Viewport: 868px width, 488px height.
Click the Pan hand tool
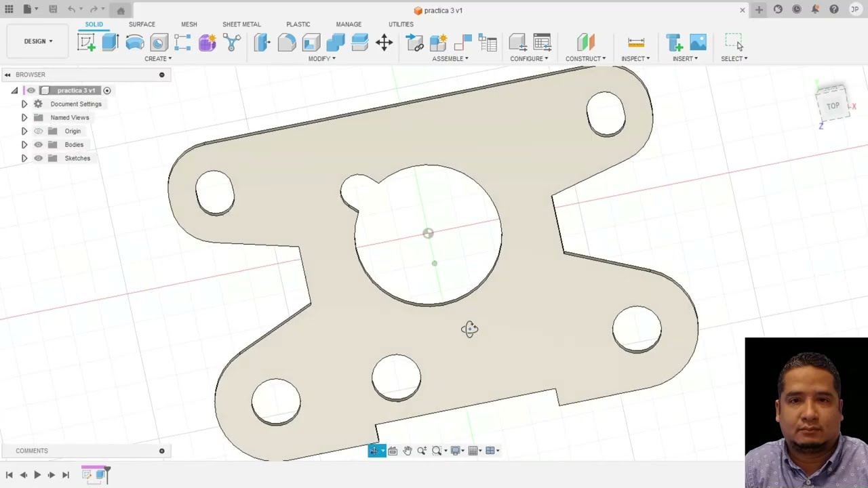(407, 451)
